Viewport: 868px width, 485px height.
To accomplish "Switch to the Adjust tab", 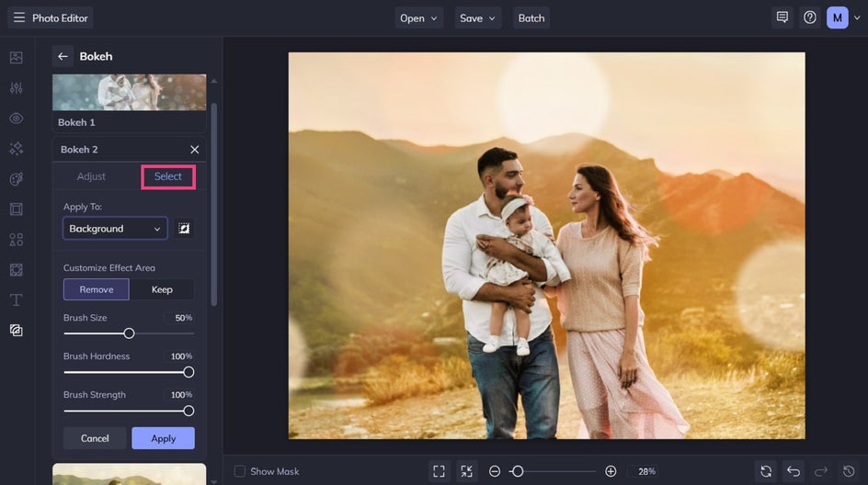I will pyautogui.click(x=91, y=176).
